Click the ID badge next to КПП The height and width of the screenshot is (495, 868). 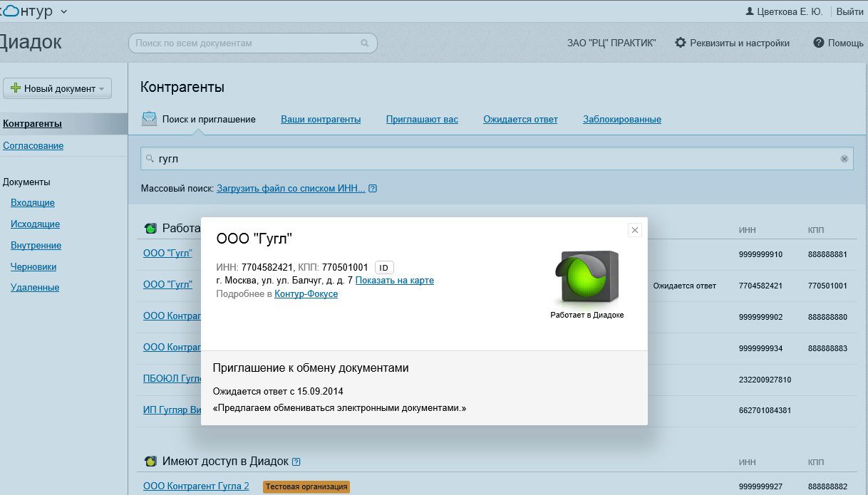[x=383, y=268]
